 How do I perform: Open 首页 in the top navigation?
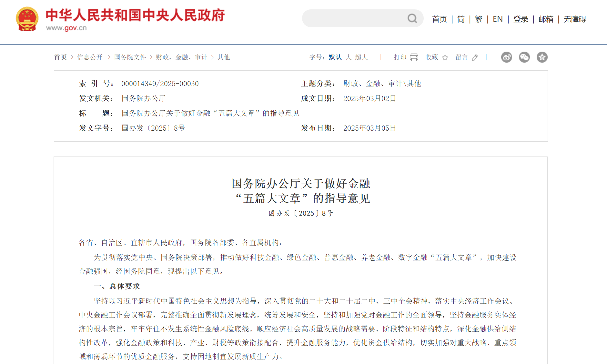pyautogui.click(x=440, y=19)
